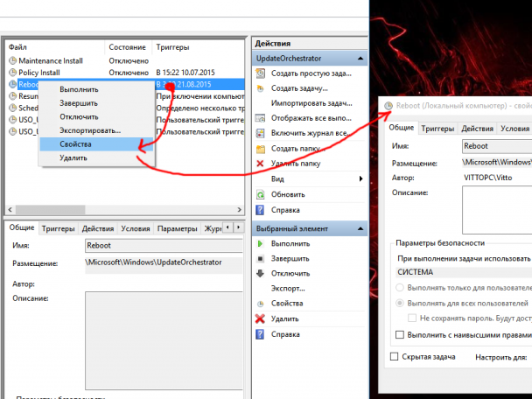This screenshot has width=532, height=399.
Task: Enable the Скрытая задача checkbox
Action: point(395,357)
